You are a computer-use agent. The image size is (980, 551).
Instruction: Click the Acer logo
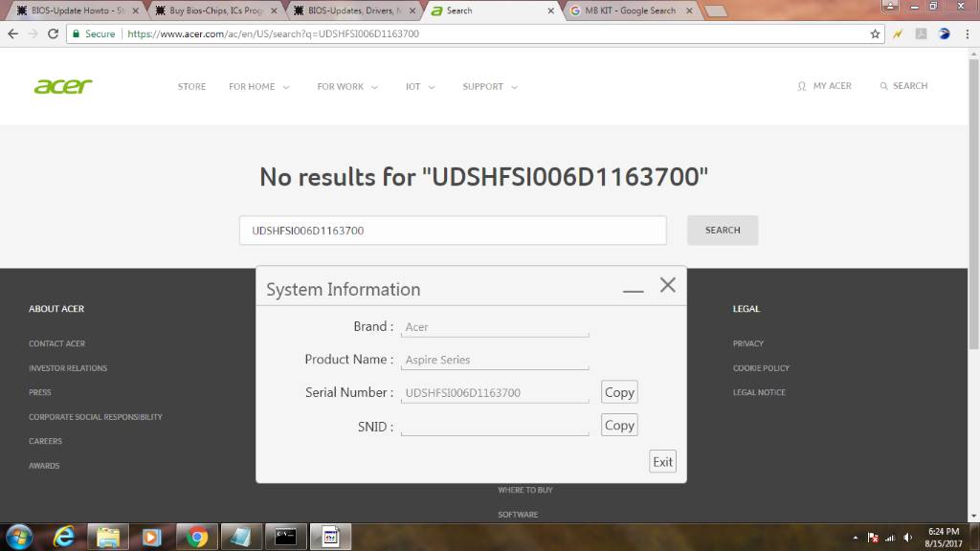tap(63, 86)
